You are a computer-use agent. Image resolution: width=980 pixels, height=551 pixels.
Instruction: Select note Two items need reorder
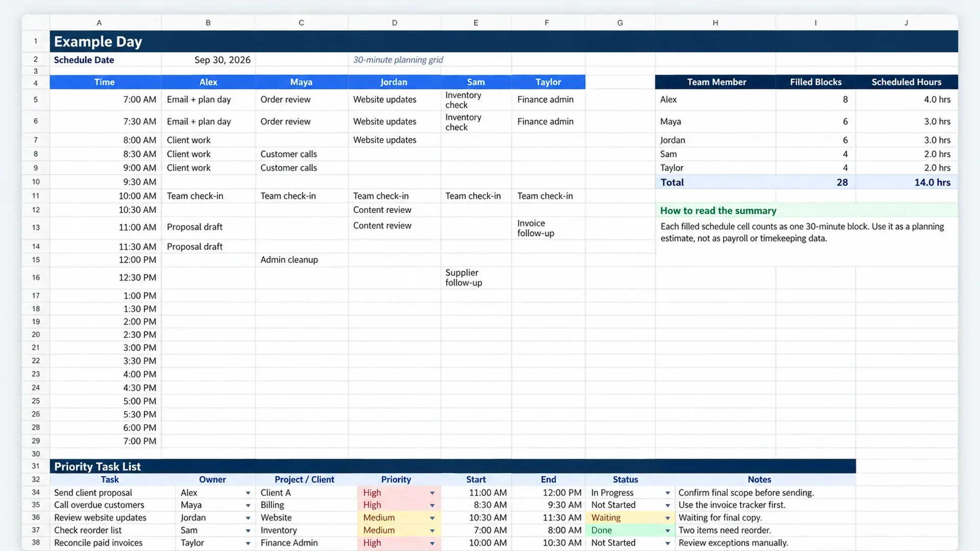coord(765,531)
